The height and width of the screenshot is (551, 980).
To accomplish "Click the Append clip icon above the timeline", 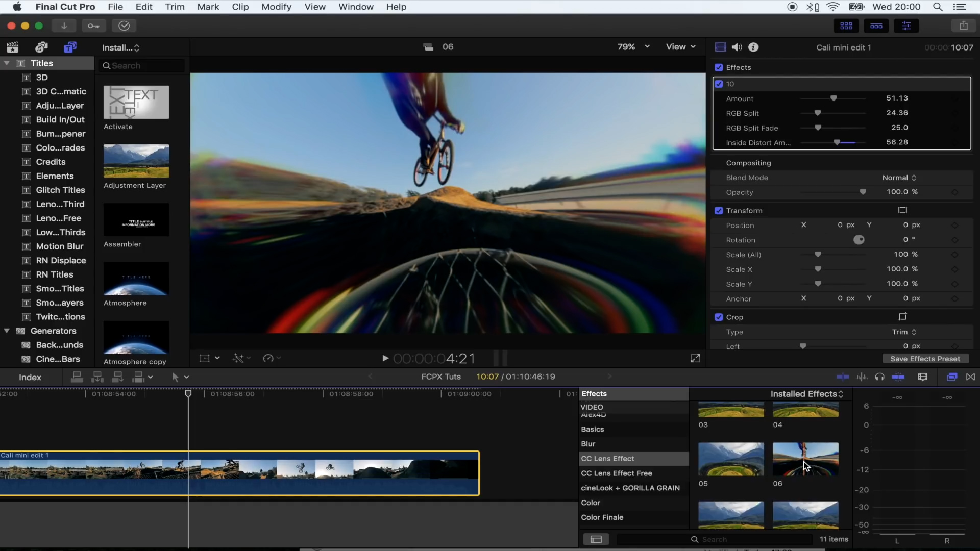I will 118,377.
